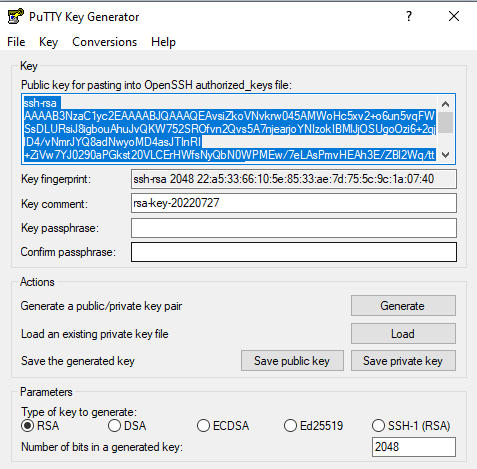Click Save public key button
This screenshot has height=469, width=477.
coord(292,361)
